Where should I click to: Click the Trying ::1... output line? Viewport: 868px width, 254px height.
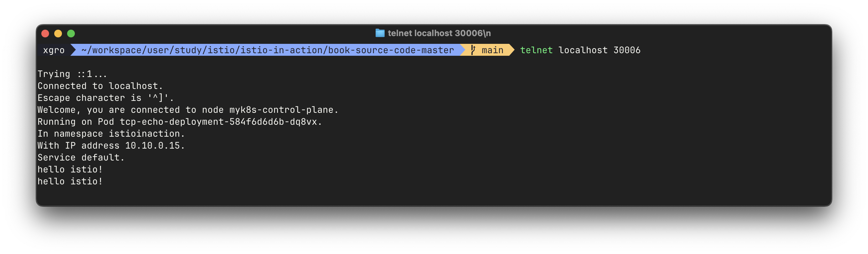tap(73, 74)
